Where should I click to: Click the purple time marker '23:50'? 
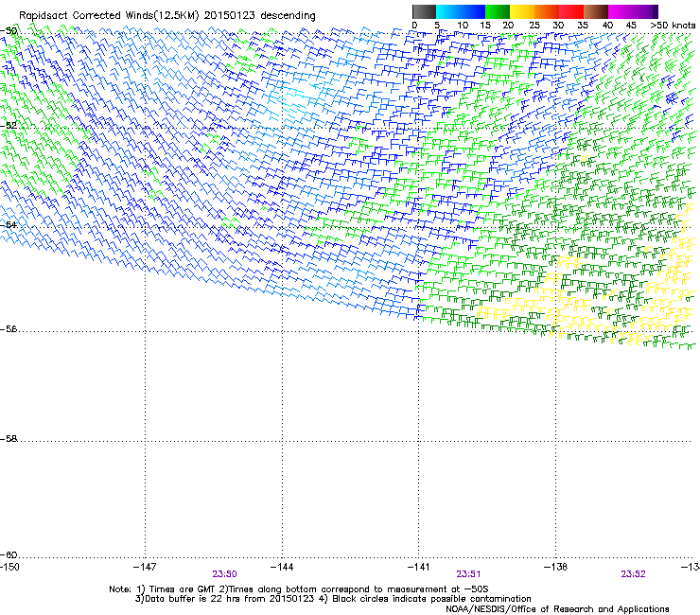(224, 574)
